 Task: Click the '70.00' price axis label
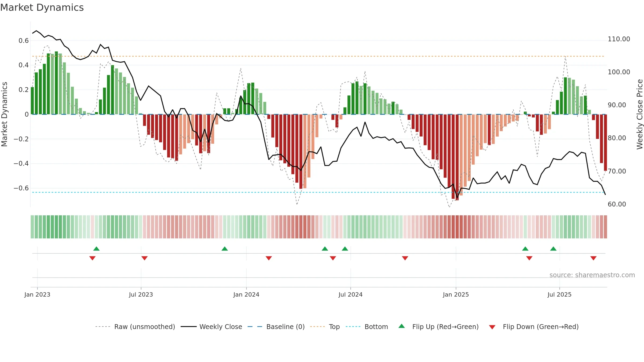pos(617,171)
